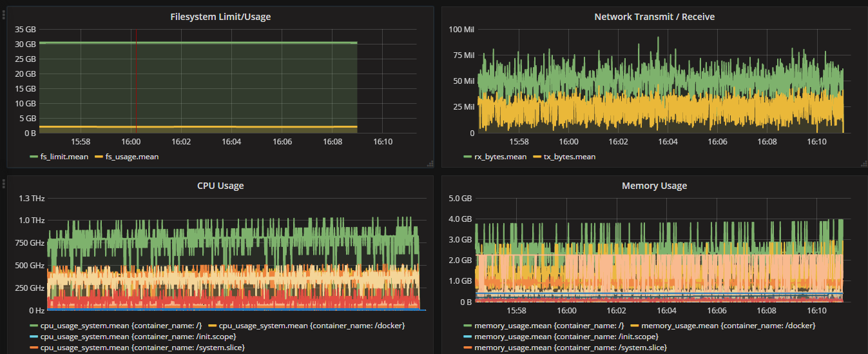Click the 1.0 GB y-axis label
Viewport: 868px width, 354px height.
coord(459,282)
